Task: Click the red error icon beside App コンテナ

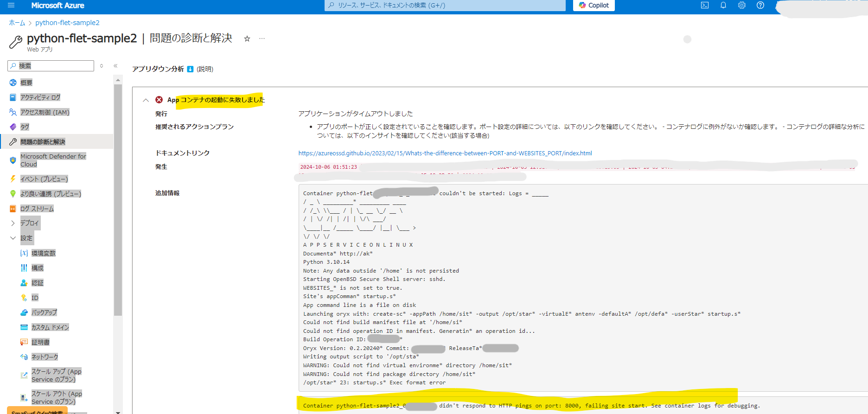Action: tap(159, 100)
